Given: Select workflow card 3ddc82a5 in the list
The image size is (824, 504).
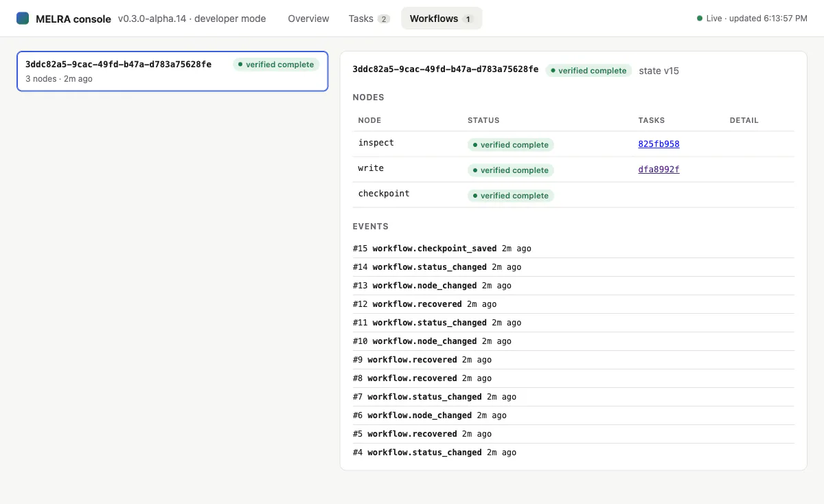Looking at the screenshot, I should coord(172,71).
